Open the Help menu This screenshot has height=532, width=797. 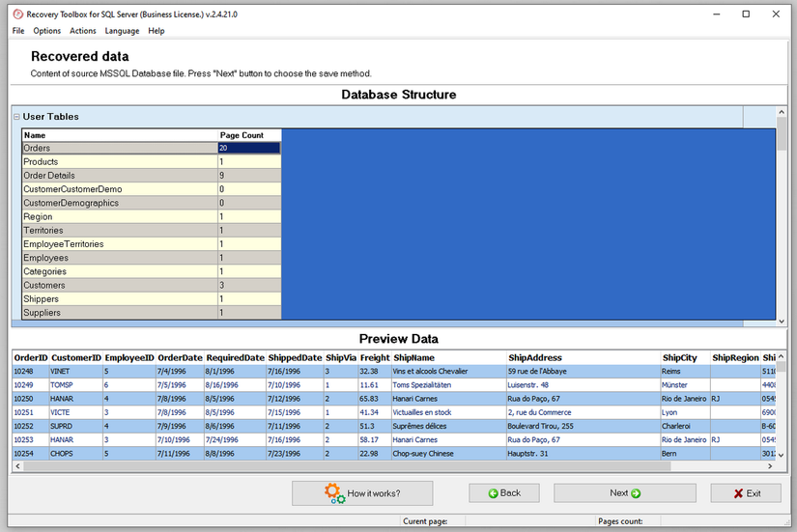(157, 31)
